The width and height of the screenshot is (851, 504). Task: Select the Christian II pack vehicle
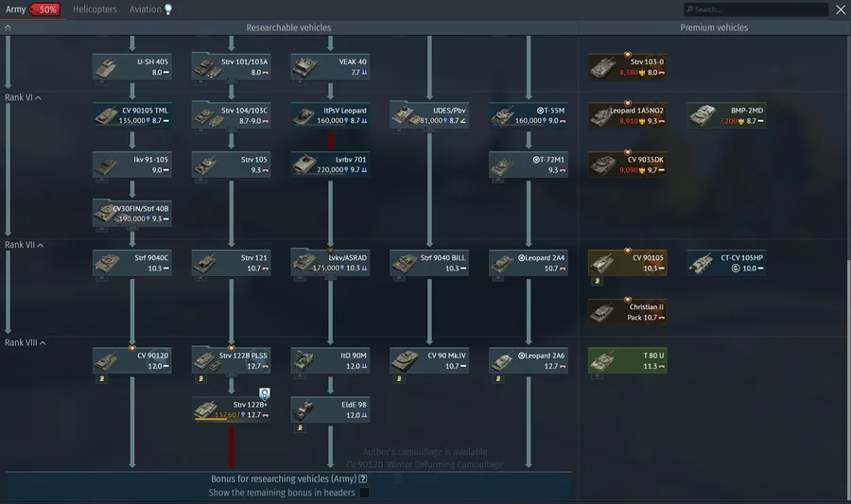(627, 311)
